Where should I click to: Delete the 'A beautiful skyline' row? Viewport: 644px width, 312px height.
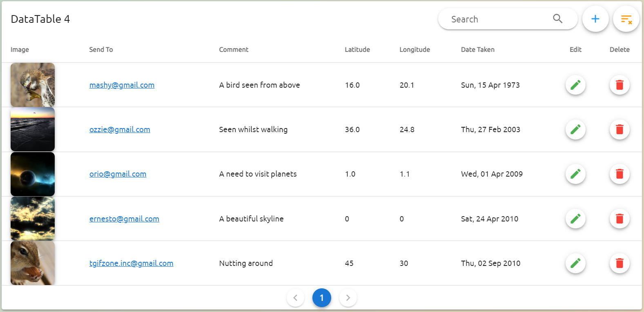pos(619,219)
